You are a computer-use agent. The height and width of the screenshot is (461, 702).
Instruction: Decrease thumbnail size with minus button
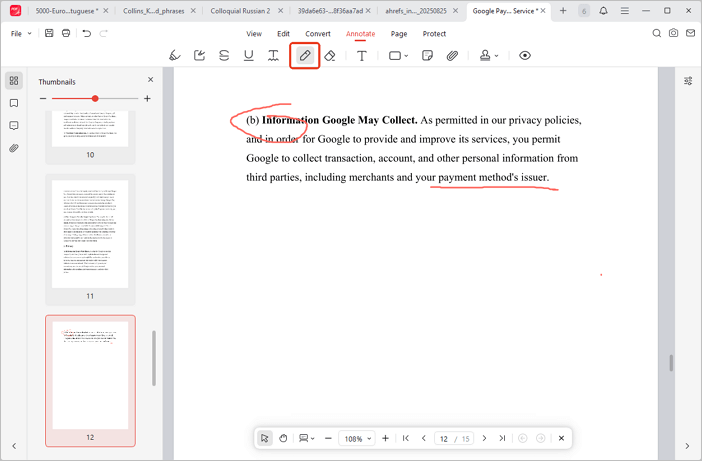click(x=43, y=98)
